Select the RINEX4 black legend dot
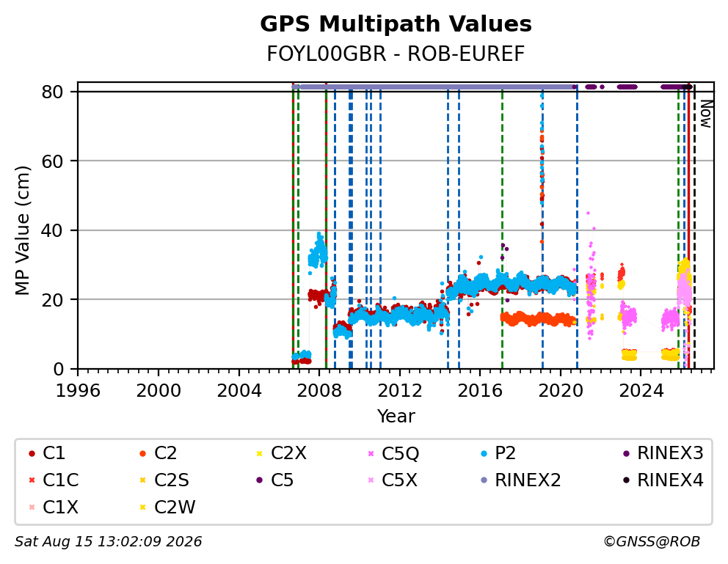 pyautogui.click(x=626, y=480)
